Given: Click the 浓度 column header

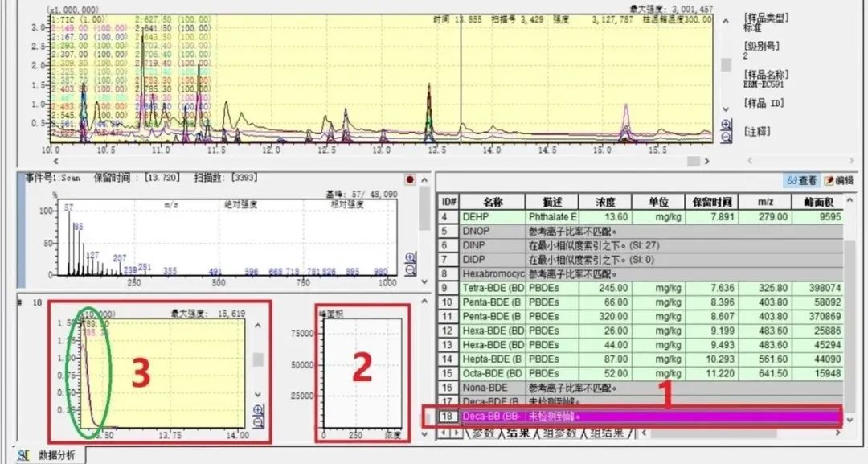Looking at the screenshot, I should [x=604, y=202].
